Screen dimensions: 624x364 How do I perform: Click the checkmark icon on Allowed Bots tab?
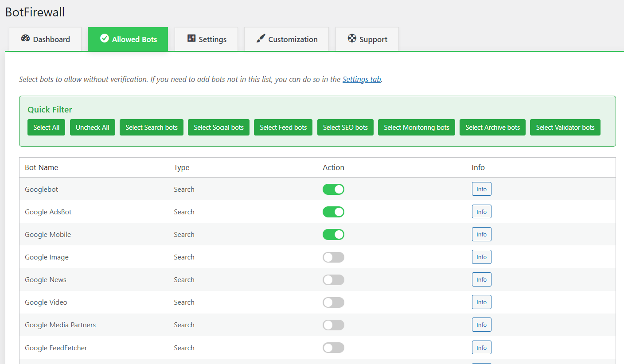coord(104,39)
